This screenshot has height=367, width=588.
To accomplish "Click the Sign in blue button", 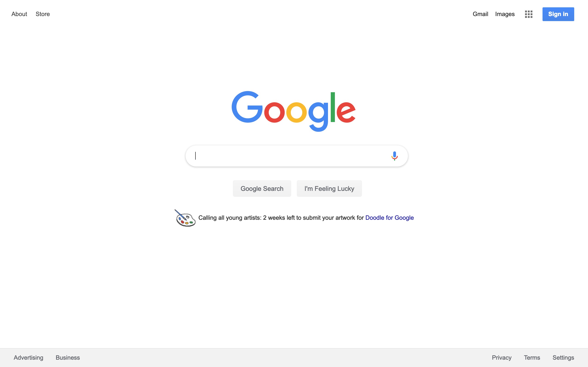I will pyautogui.click(x=558, y=14).
